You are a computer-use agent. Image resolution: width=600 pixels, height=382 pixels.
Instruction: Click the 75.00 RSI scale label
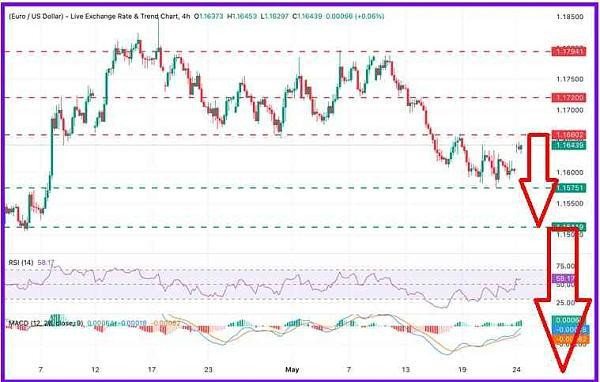[x=566, y=266]
